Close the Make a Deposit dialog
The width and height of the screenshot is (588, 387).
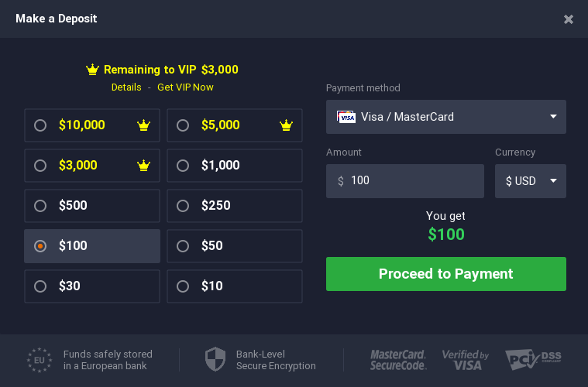tap(569, 19)
